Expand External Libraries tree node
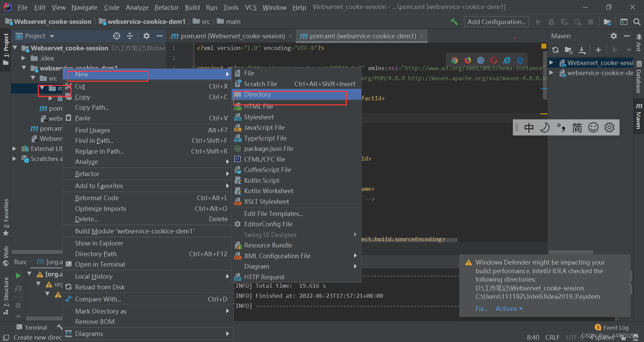This screenshot has width=644, height=342. 14,149
